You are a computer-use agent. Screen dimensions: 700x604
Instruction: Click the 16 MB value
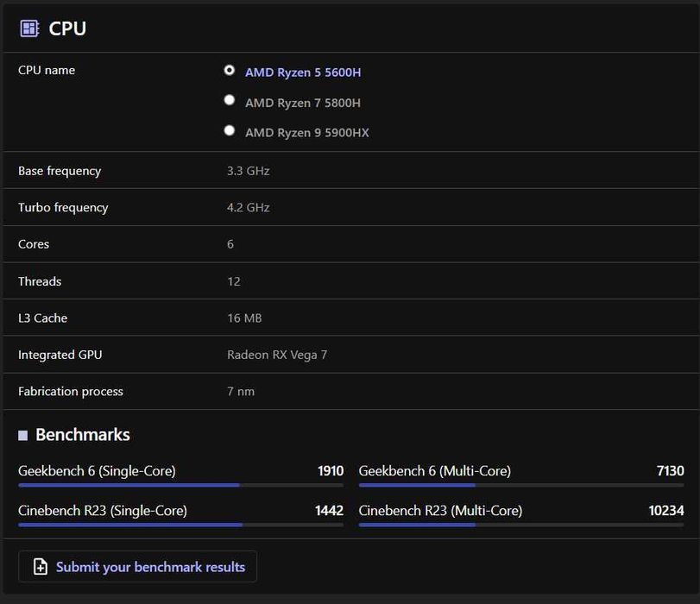point(244,318)
